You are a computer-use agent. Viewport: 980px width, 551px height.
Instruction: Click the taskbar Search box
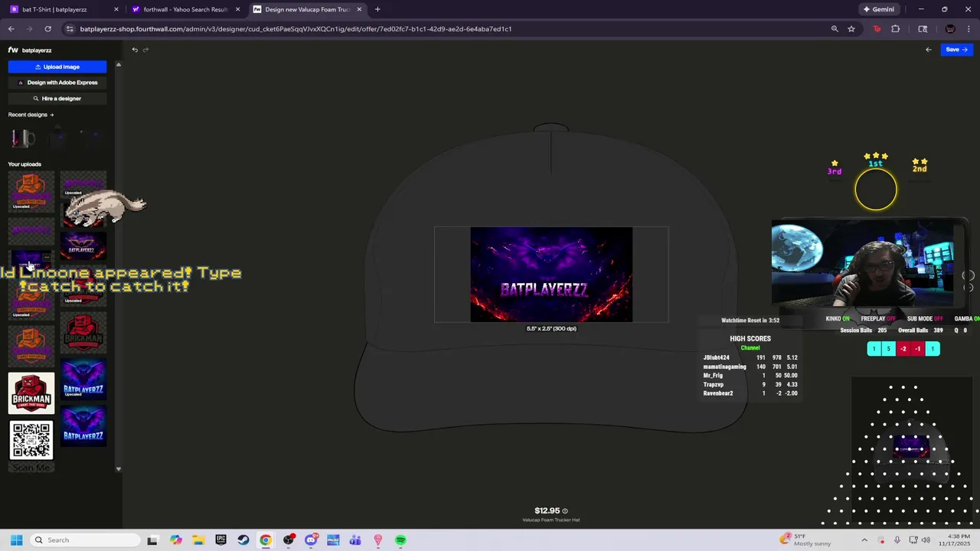(x=84, y=540)
